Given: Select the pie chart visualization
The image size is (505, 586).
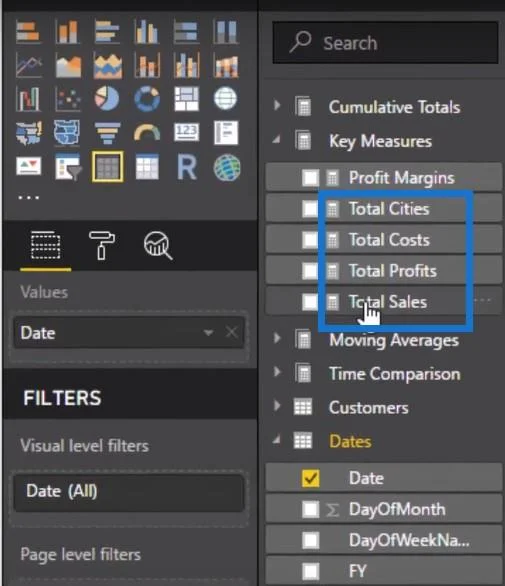Looking at the screenshot, I should (x=107, y=99).
